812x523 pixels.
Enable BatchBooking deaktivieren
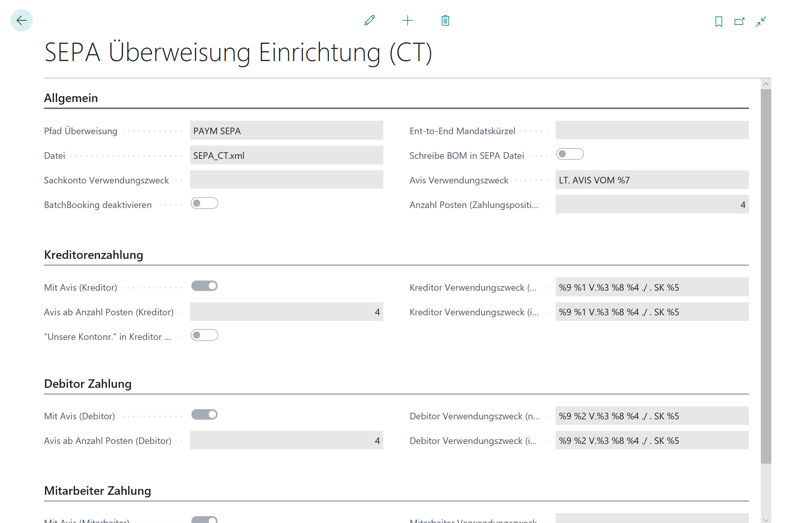pyautogui.click(x=204, y=203)
